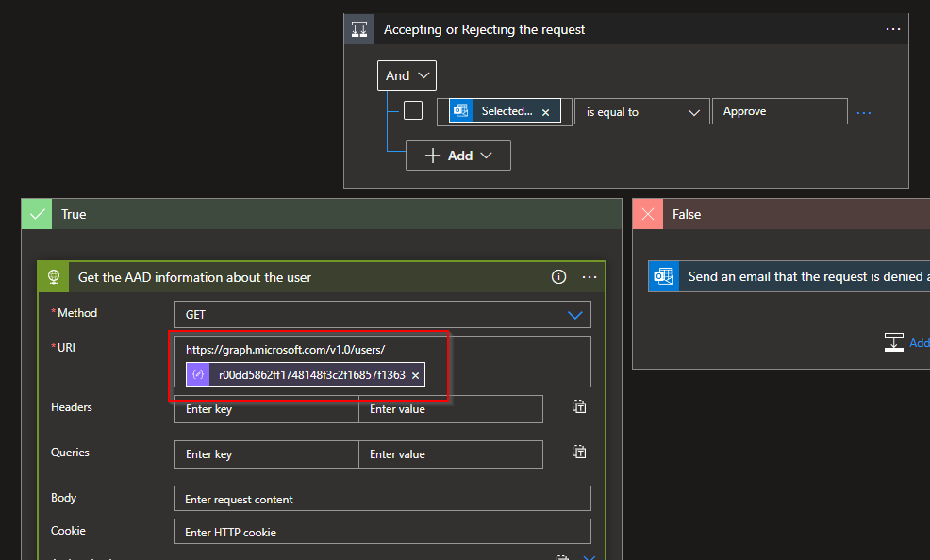
Task: Click the condition icon beside Accepting or Rejecting
Action: [x=359, y=29]
